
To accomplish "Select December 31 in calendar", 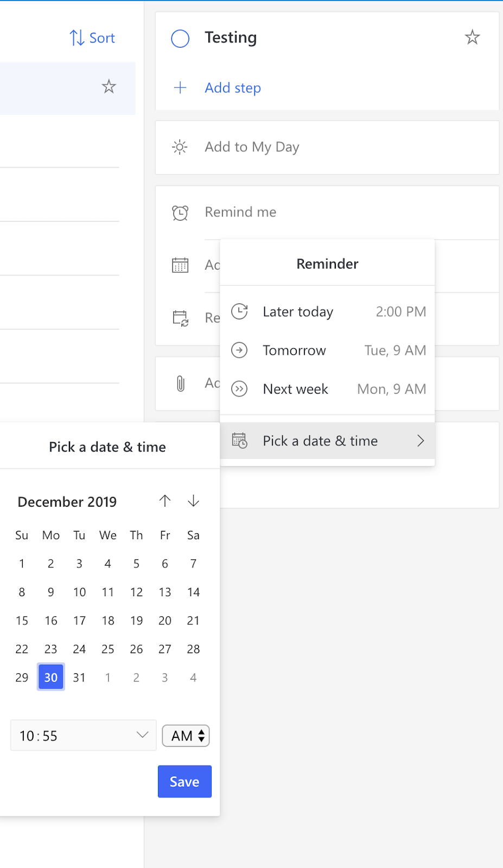I will coord(79,678).
